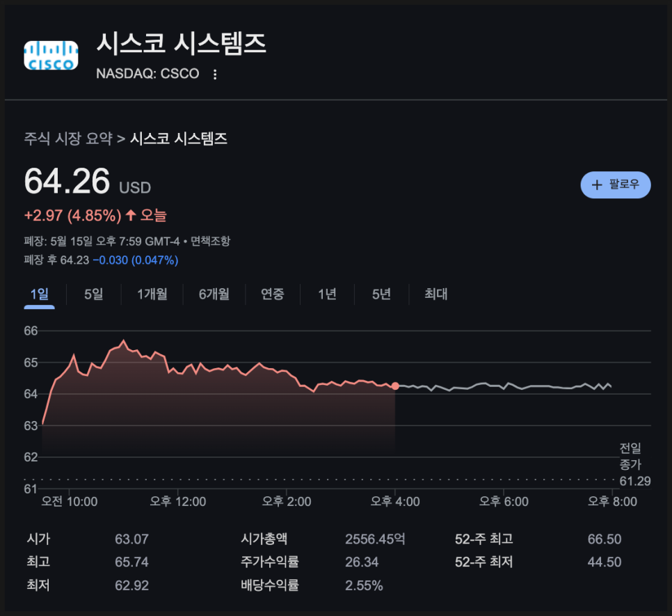The image size is (672, 616).
Task: Click the 오후 4:00 axis label
Action: pyautogui.click(x=395, y=502)
